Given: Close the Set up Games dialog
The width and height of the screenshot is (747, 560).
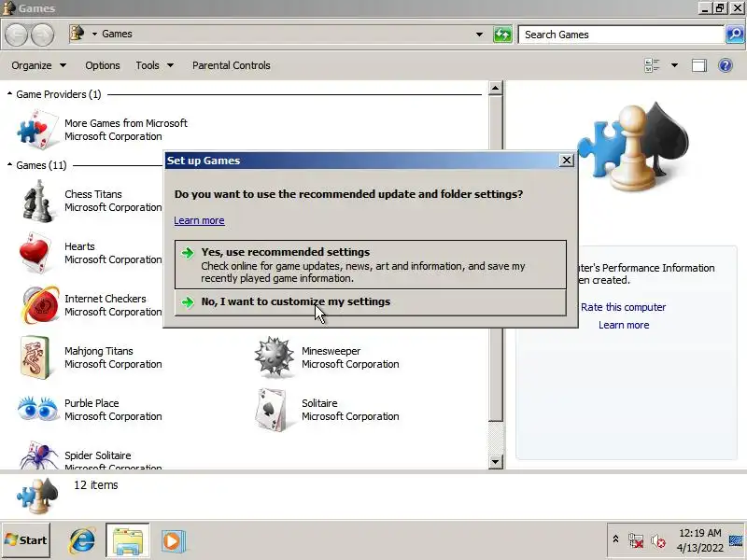Looking at the screenshot, I should pyautogui.click(x=566, y=161).
